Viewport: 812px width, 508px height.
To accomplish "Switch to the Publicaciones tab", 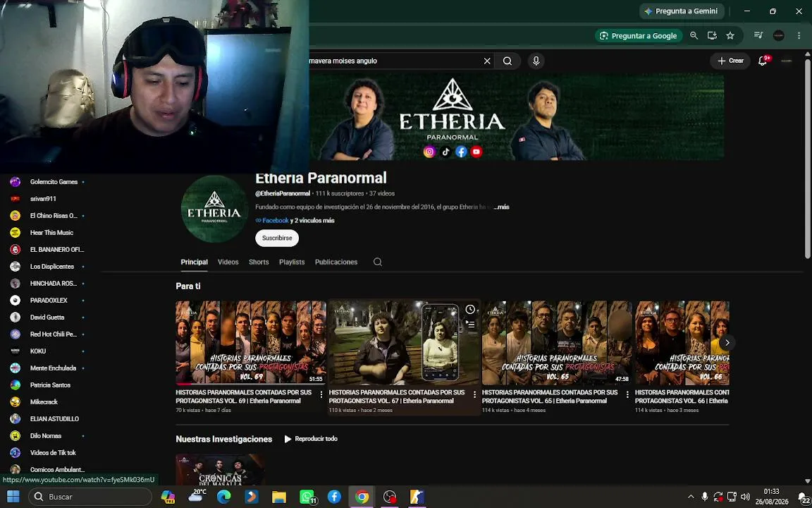I will pos(336,262).
